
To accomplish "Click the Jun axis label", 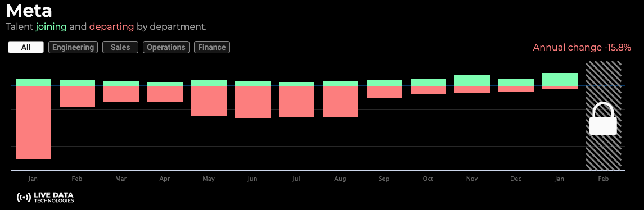I will point(253,179).
